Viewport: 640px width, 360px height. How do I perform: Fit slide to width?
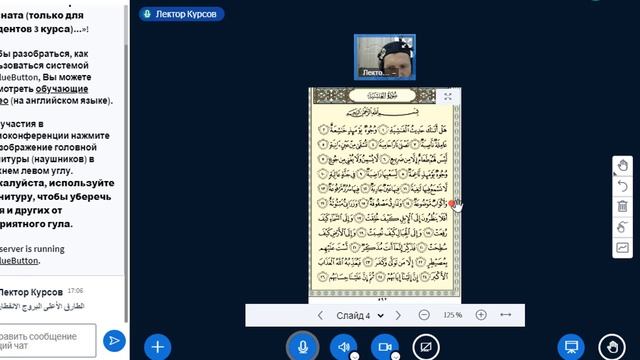506,315
